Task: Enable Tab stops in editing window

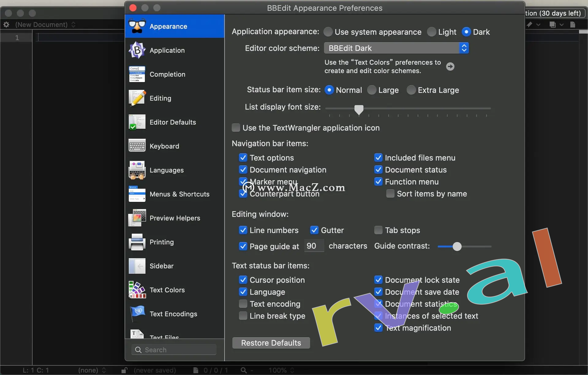Action: pos(378,230)
